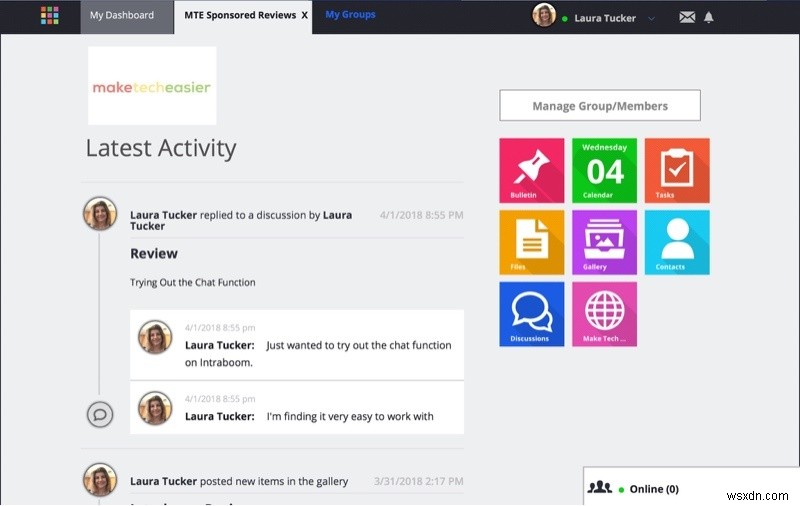Click the maketecheasier group logo
The image size is (800, 506).
tap(152, 86)
